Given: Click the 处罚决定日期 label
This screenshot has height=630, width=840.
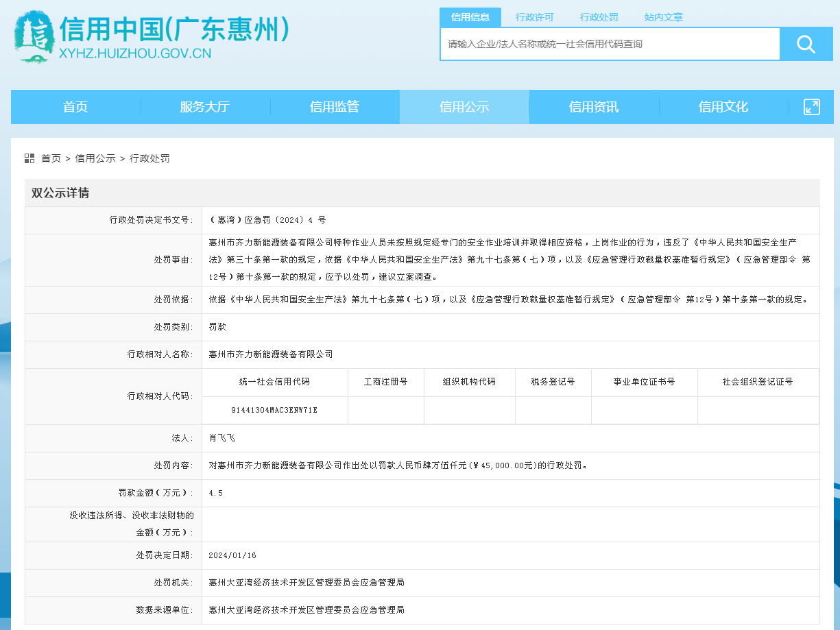Looking at the screenshot, I should [164, 555].
